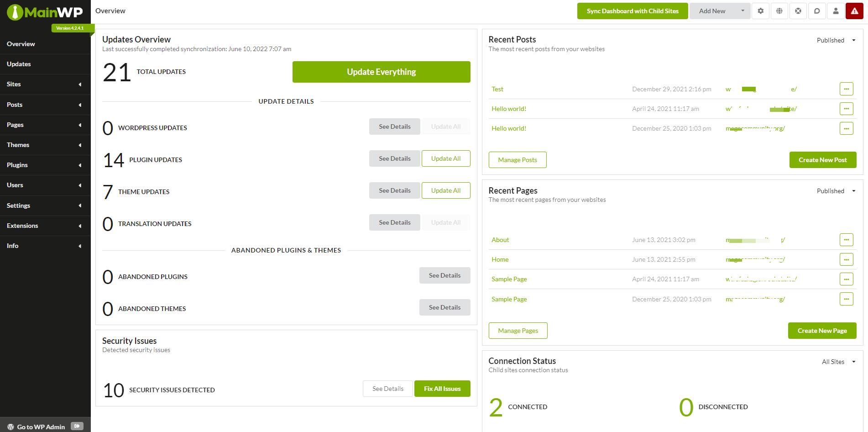Open the Add New dropdown
868x432 pixels.
coord(720,11)
